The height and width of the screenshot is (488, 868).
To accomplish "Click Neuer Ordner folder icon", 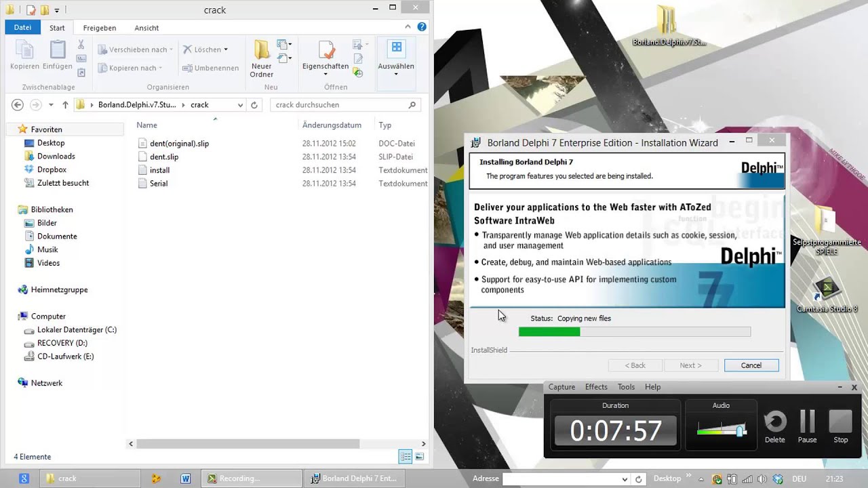I will tap(262, 50).
